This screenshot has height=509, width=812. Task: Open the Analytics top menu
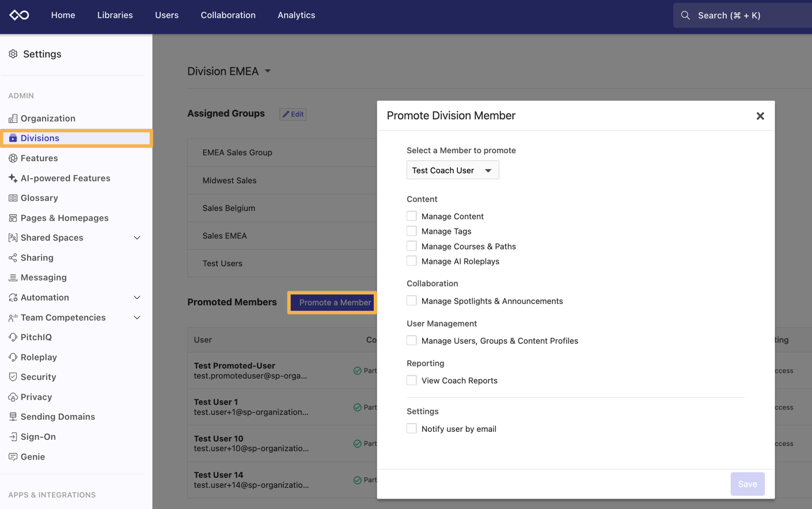point(296,15)
